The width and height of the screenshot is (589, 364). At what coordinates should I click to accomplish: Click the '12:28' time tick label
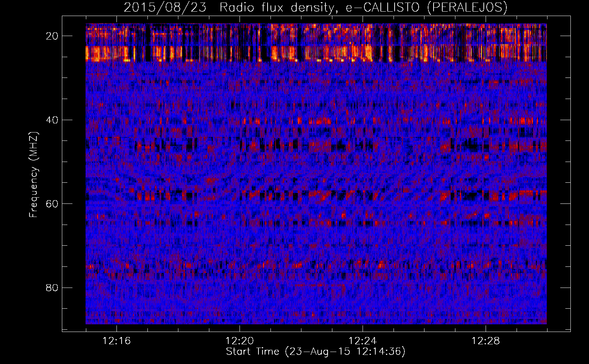486,341
